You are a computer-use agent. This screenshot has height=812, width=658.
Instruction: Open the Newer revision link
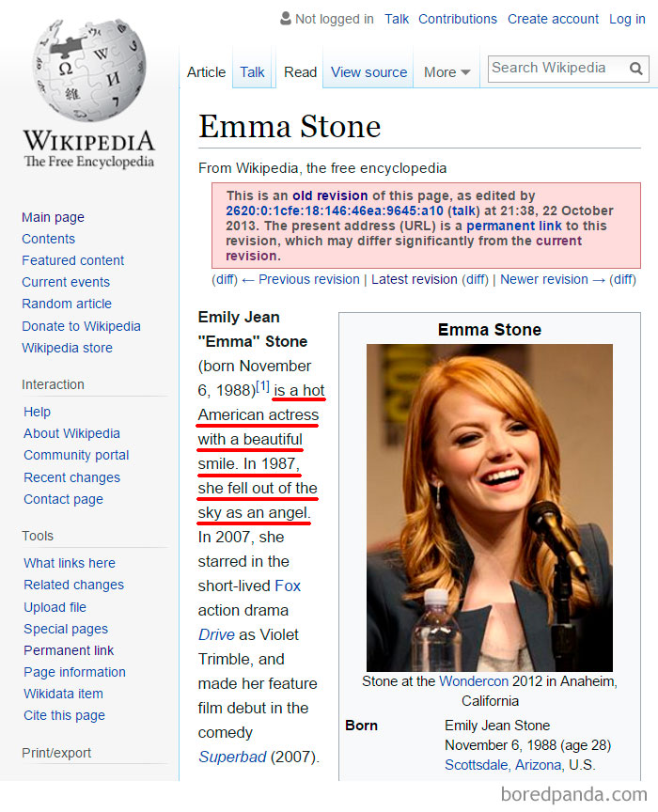click(545, 279)
